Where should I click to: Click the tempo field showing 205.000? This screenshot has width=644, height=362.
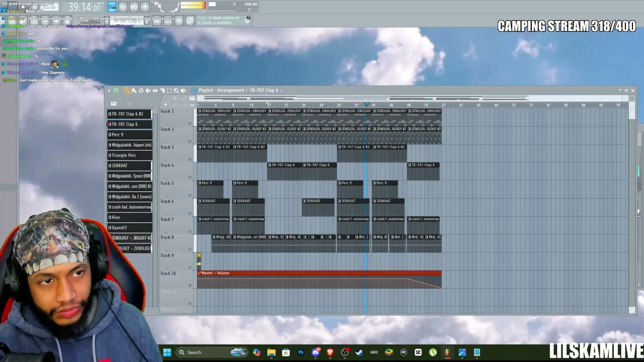tap(49, 7)
